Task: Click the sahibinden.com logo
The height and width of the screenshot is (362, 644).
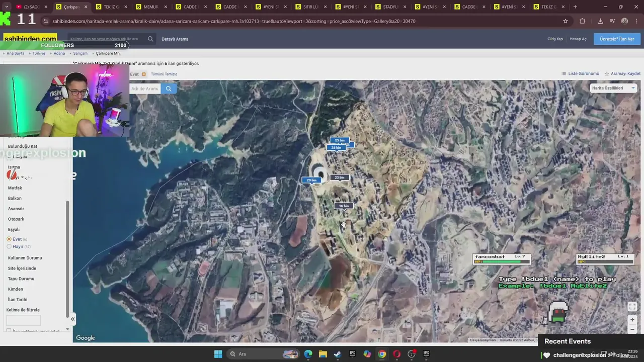Action: click(30, 39)
